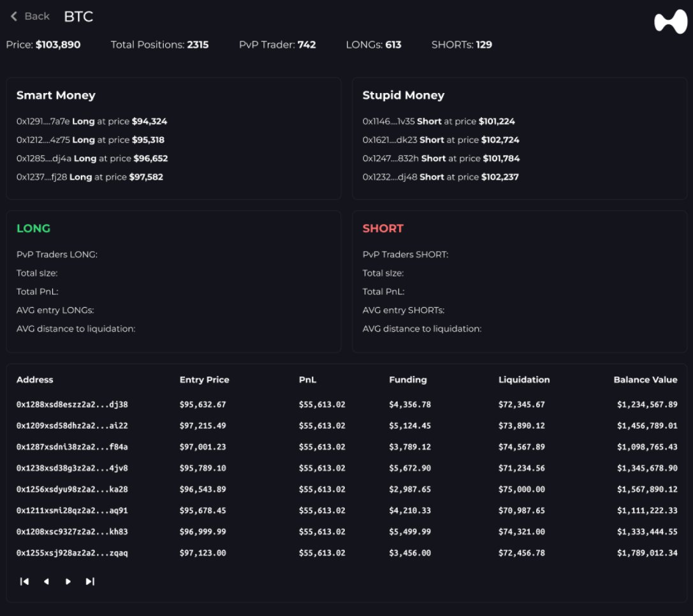Click the Balance Value column header
This screenshot has height=616, width=693.
[645, 380]
